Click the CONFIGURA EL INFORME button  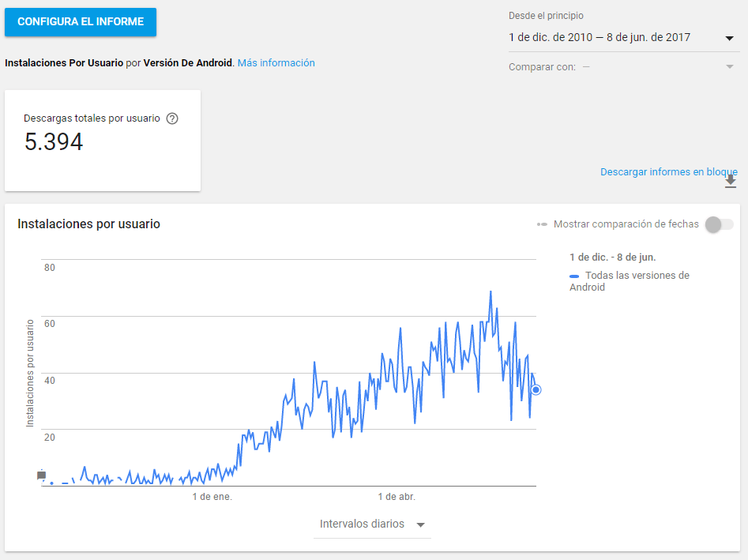[81, 22]
